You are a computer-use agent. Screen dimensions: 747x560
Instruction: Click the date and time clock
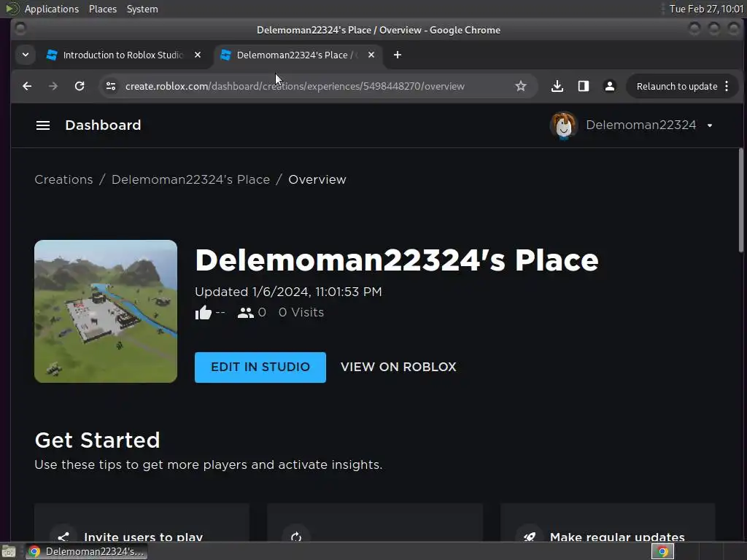pyautogui.click(x=706, y=9)
